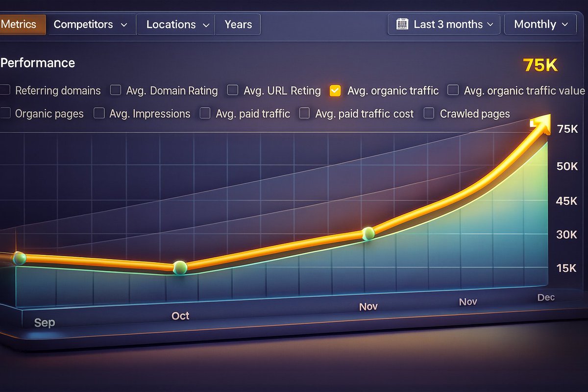Switch to the Years tab

click(238, 24)
